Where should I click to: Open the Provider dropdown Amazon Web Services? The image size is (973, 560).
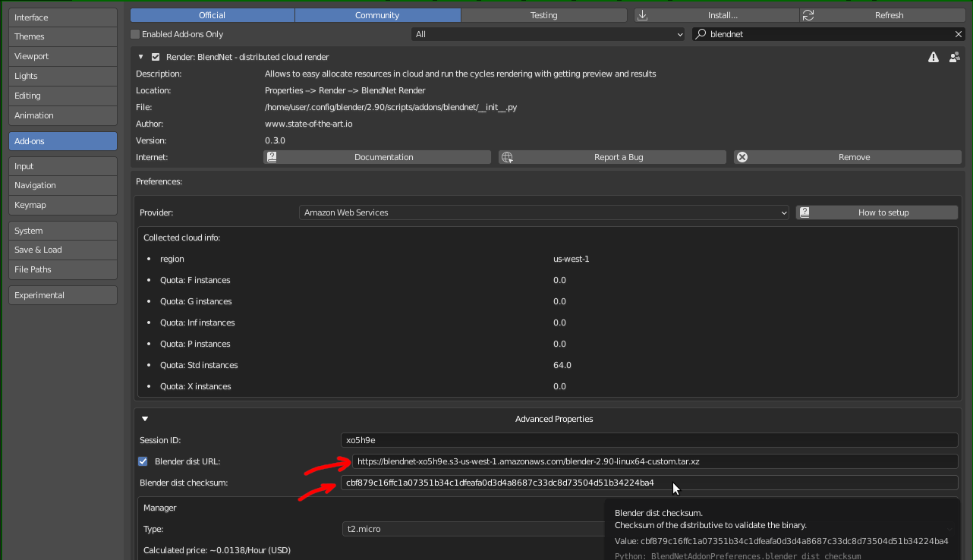pyautogui.click(x=544, y=212)
